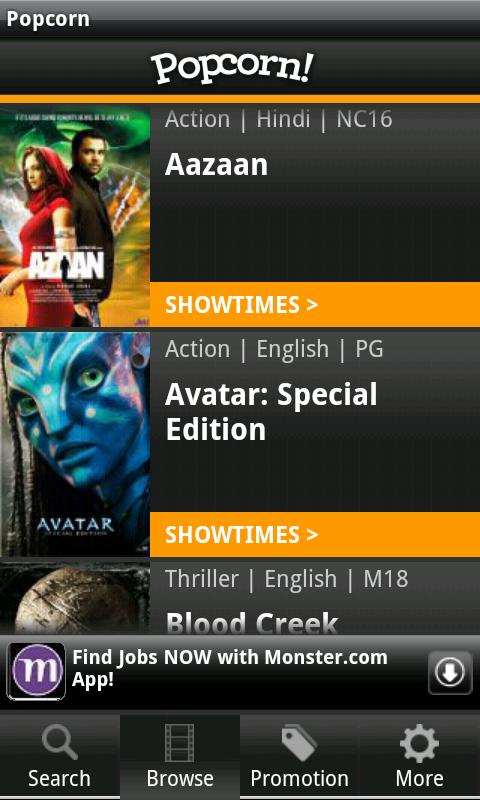Tap the Action | Hindi | NC16 info line

[279, 119]
